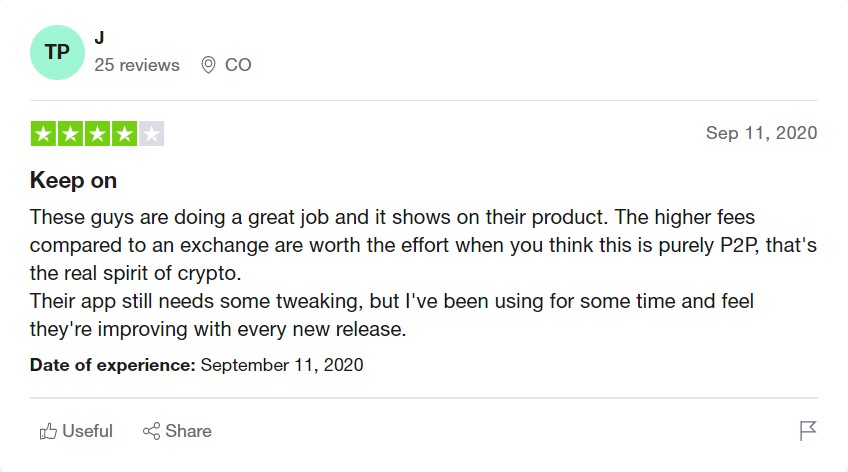View the reviewer's 25 reviews
Screen dimensions: 848x472
point(137,65)
